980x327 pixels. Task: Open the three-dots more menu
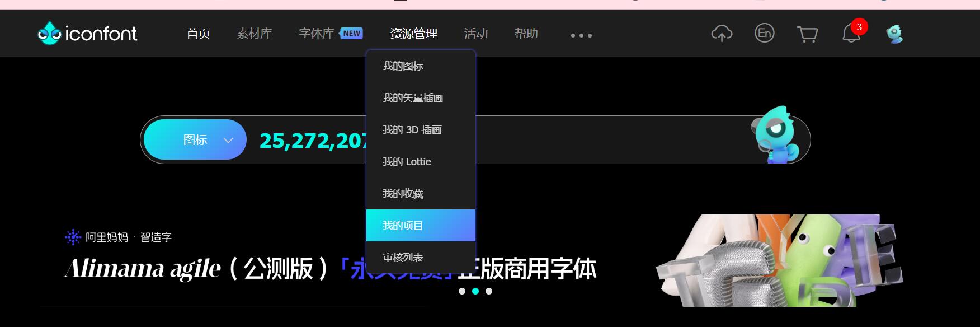[x=581, y=35]
